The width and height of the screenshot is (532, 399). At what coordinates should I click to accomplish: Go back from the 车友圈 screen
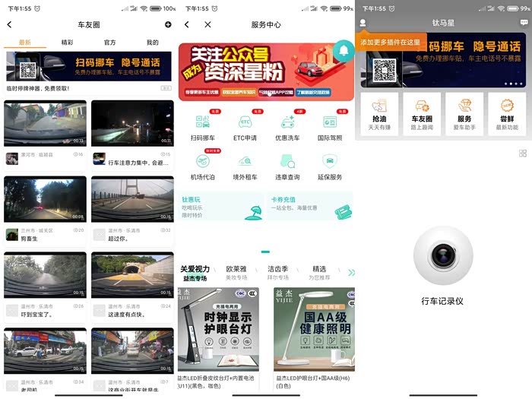[x=9, y=24]
